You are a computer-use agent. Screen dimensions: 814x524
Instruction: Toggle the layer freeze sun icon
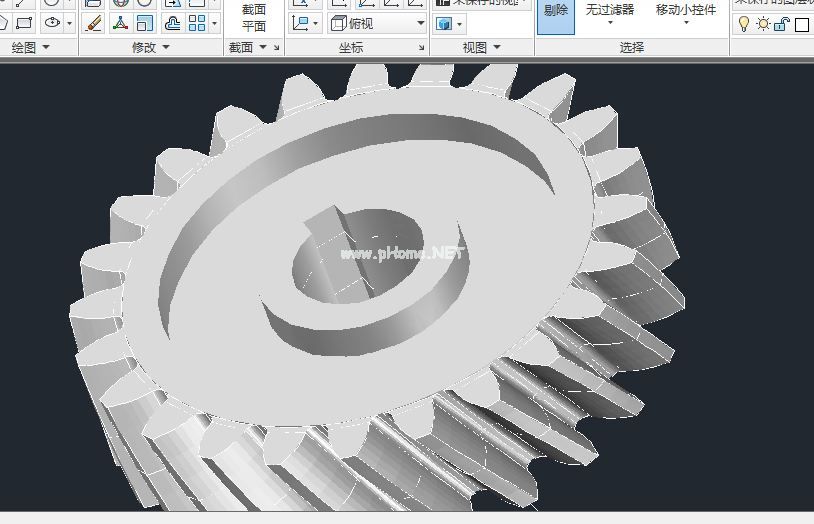[763, 23]
